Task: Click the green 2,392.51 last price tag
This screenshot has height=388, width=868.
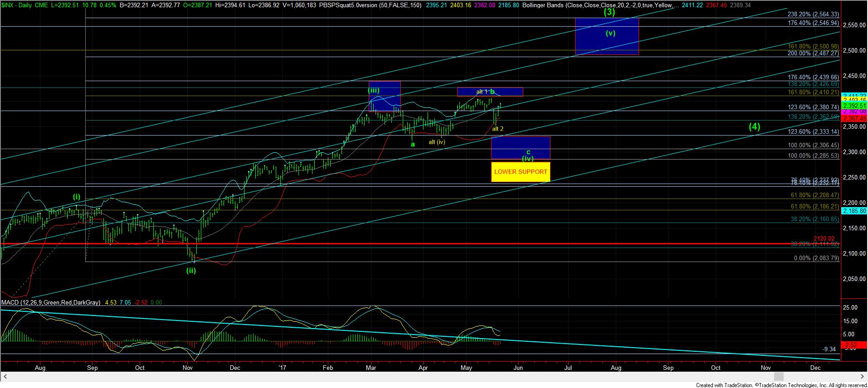Action: (854, 105)
